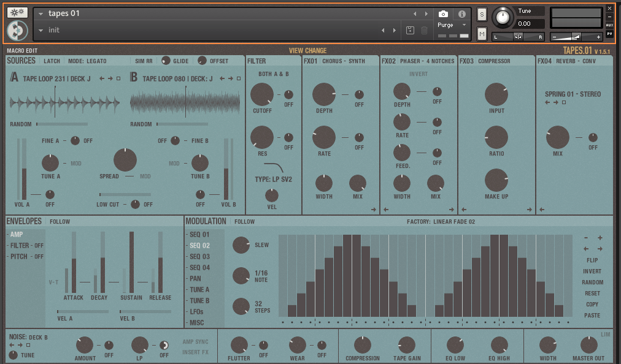This screenshot has width=621, height=364.
Task: Open the instrument info icon
Action: [x=462, y=13]
